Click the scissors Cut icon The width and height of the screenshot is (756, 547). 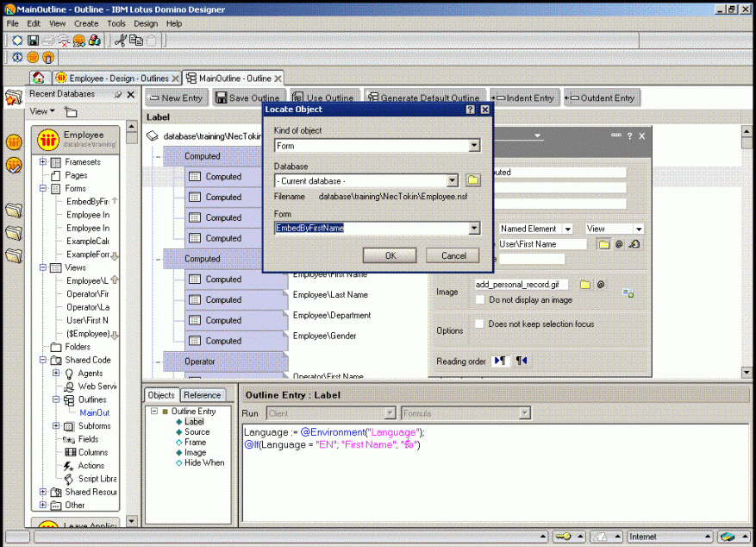point(121,41)
